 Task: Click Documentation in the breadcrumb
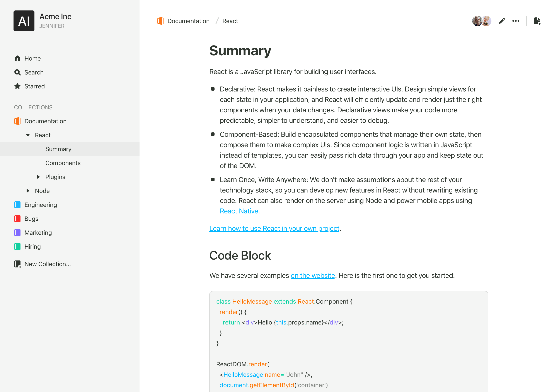188,21
